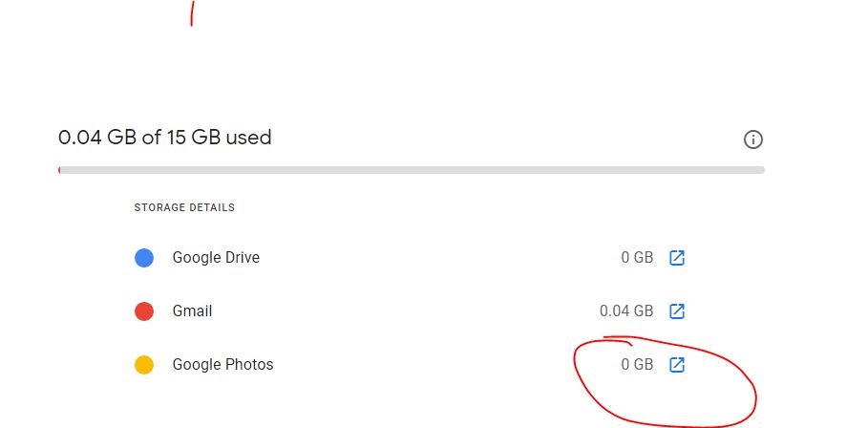Click the word "used" in storage heading
Viewport: 868px width, 428px height.
[249, 138]
